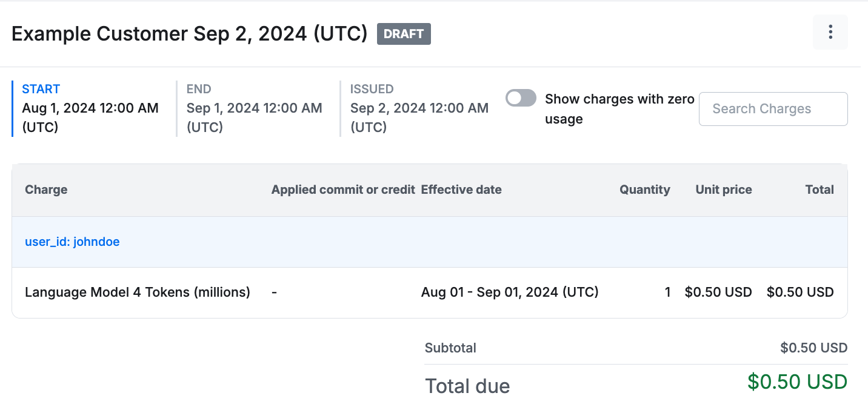Toggle Show charges with zero usage
Viewport: 868px width, 413px height.
(521, 98)
